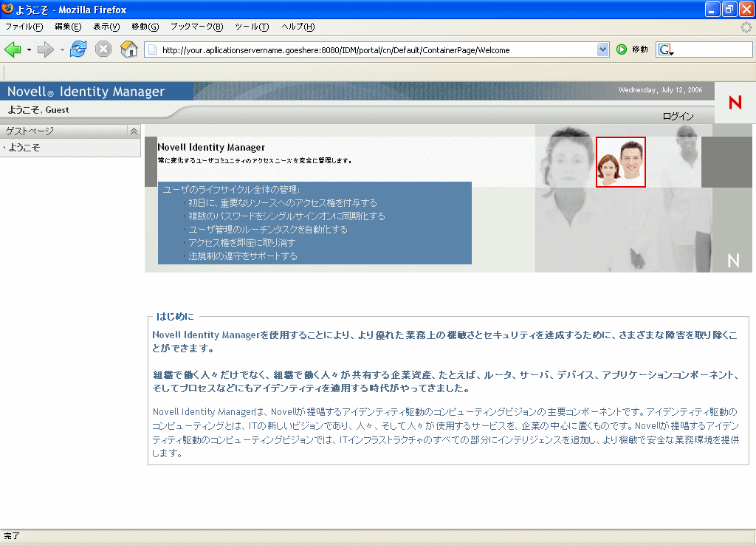Open the ファイル(F) menu
This screenshot has width=756, height=545.
click(24, 27)
